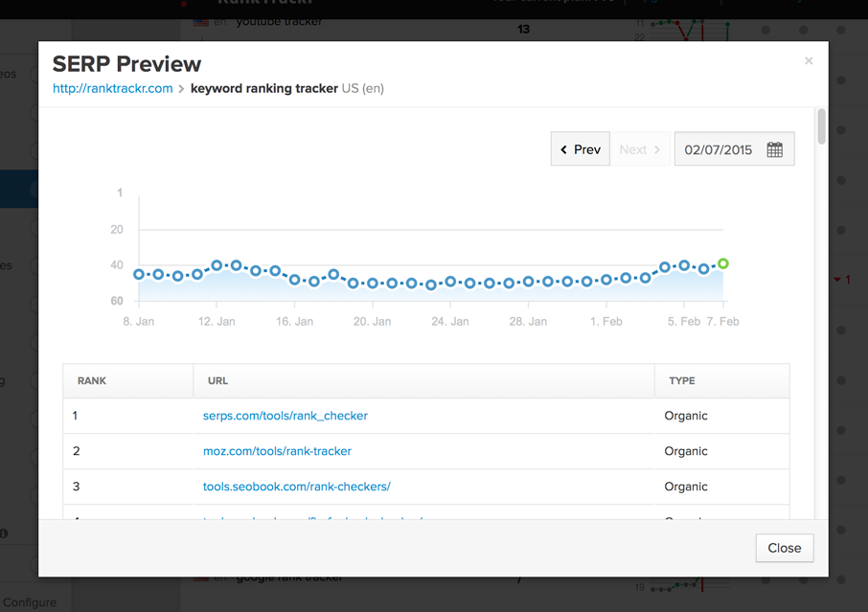Click the TYPE column header

pos(721,380)
